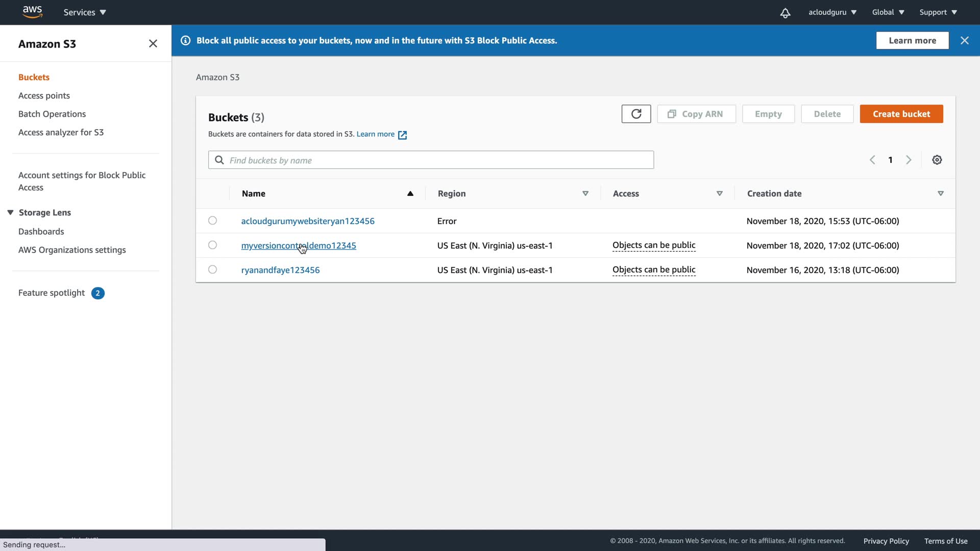Collapse the Storage Lens section
Screen dimensions: 980x551
[10, 212]
